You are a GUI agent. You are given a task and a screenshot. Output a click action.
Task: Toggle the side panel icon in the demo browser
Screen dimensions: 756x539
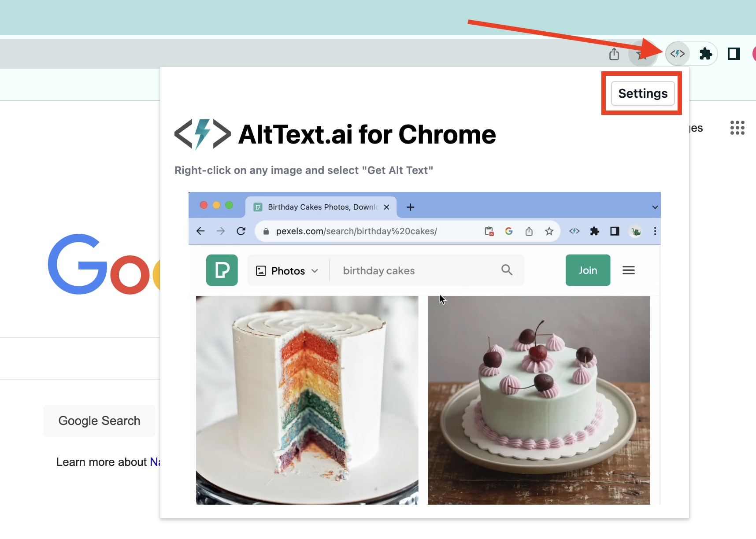click(x=615, y=231)
